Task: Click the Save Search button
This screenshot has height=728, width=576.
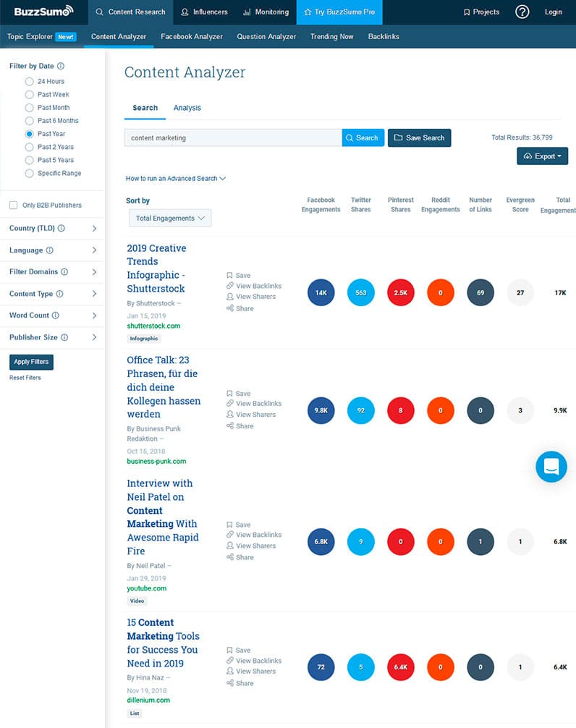Action: click(419, 137)
